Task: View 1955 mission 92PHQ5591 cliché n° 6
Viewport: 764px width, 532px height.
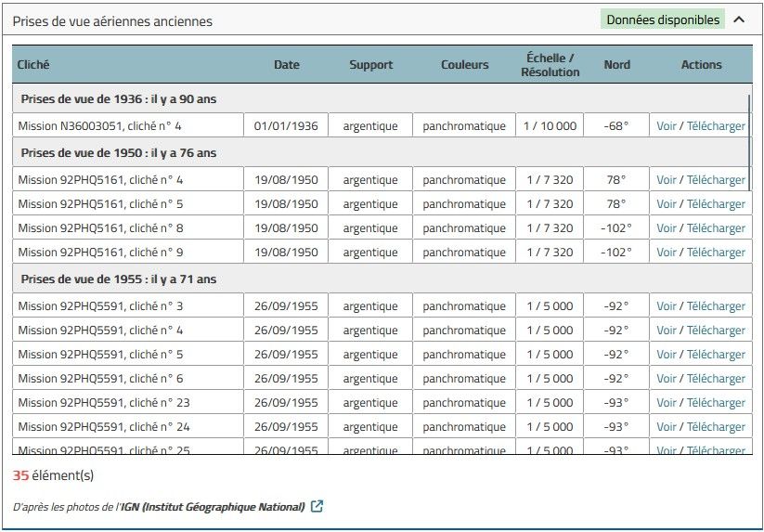Action: [666, 379]
